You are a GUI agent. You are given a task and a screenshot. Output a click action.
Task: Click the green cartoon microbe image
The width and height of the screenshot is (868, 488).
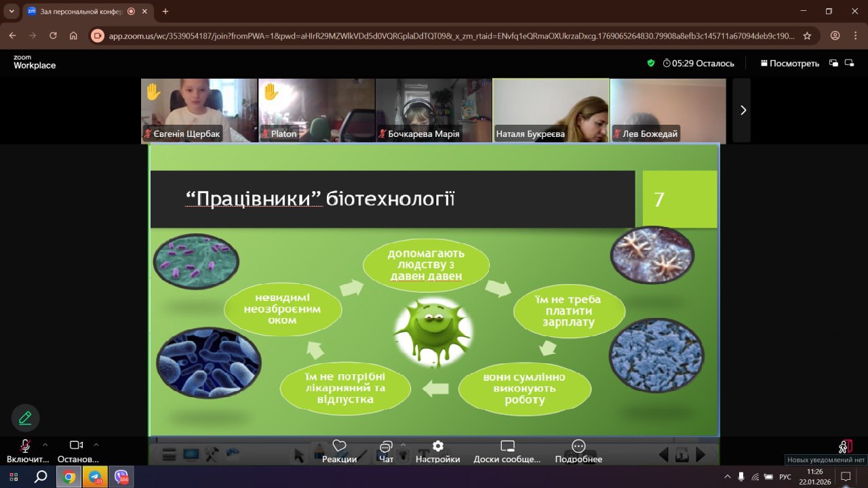coord(433,330)
